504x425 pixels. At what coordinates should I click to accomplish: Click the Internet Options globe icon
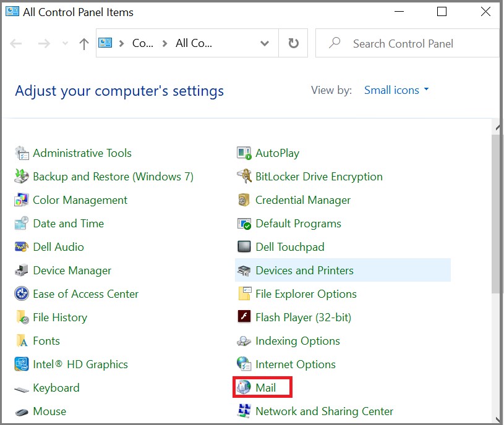click(244, 364)
